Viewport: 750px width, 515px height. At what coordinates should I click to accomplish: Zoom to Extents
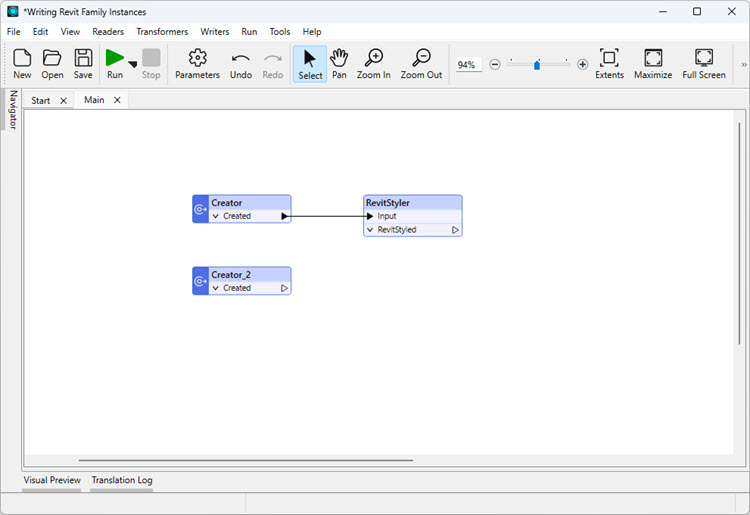(609, 58)
